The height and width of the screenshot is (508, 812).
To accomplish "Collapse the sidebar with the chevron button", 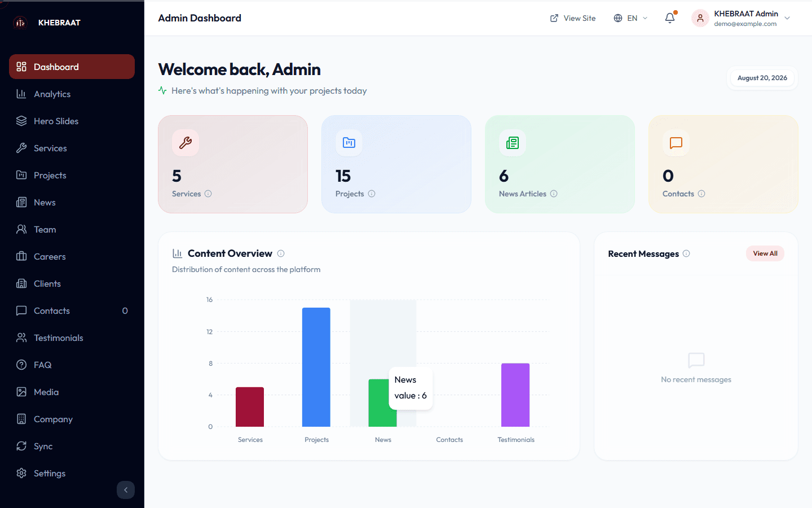I will (x=126, y=490).
